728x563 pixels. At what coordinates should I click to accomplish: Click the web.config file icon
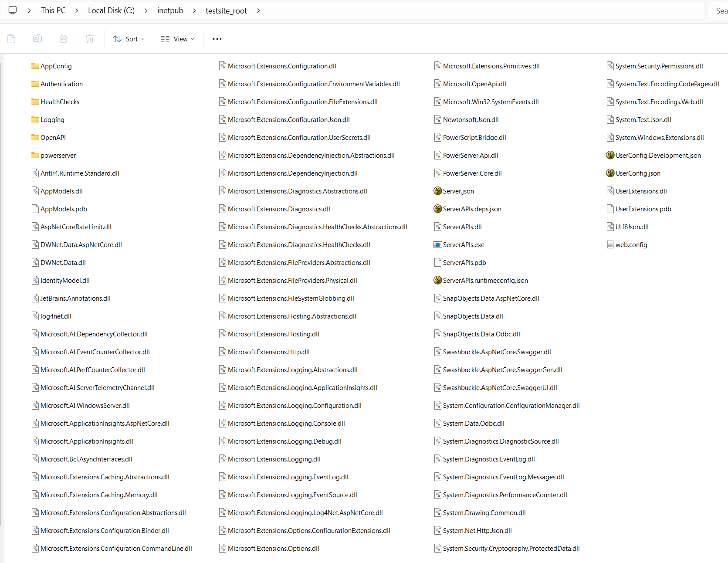610,245
